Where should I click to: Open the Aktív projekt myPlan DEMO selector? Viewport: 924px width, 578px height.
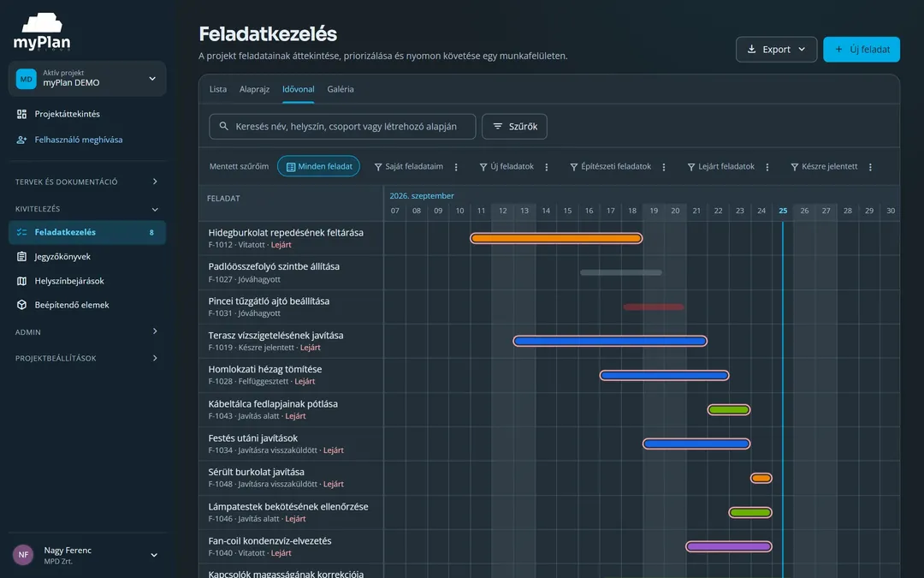point(87,79)
